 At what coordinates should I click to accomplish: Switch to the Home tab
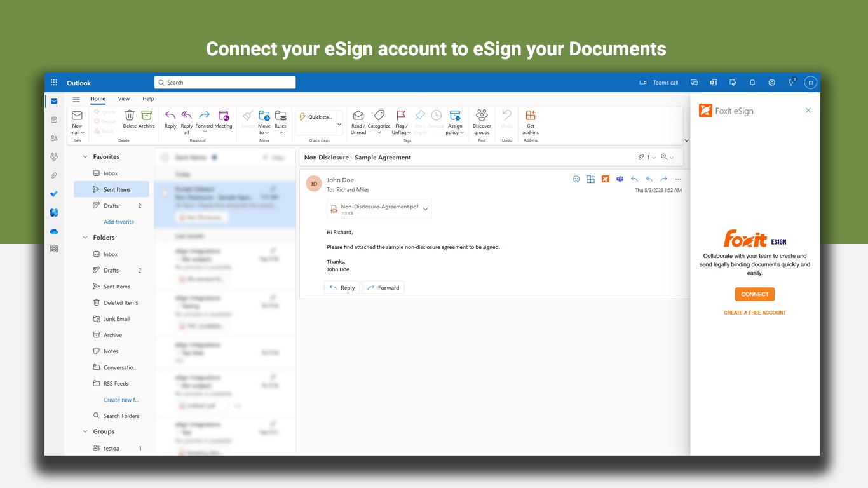click(98, 99)
